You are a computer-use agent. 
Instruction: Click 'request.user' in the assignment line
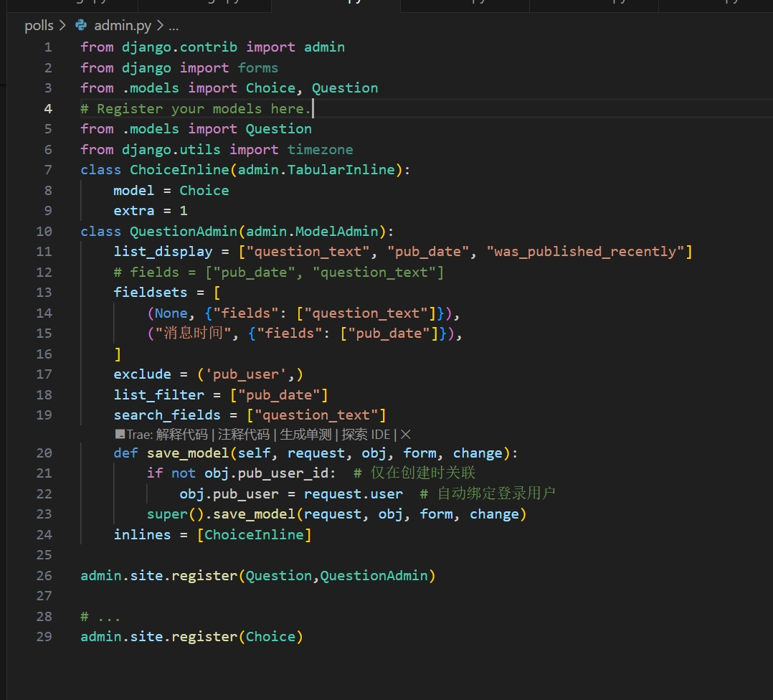click(x=353, y=494)
